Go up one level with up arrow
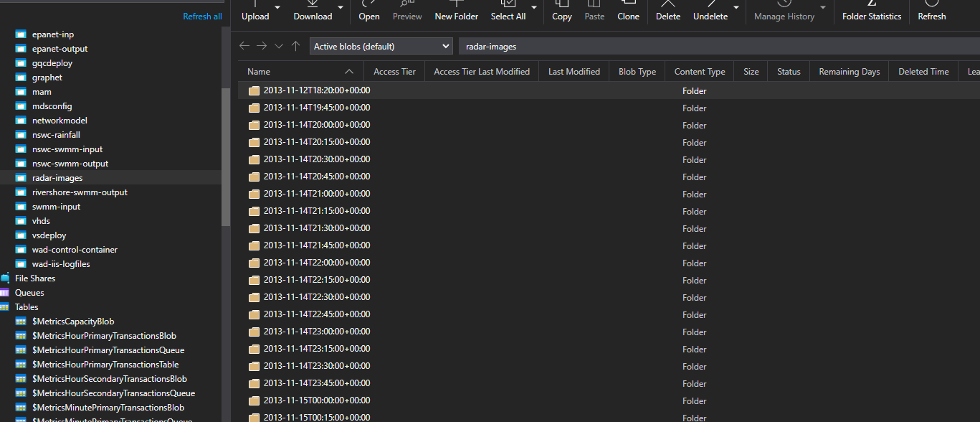This screenshot has width=980, height=422. click(296, 46)
